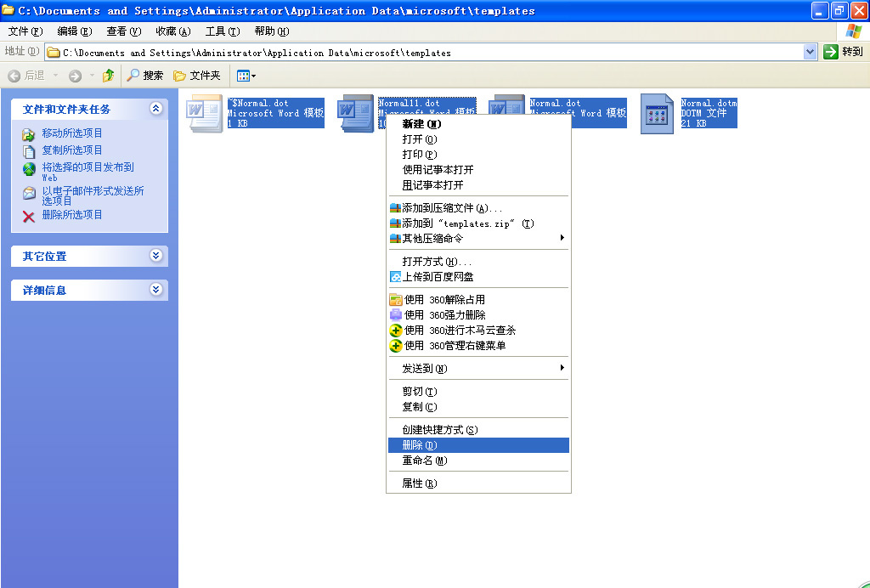Expand 其他压缩命令 submenu
The image size is (870, 588).
[x=478, y=239]
